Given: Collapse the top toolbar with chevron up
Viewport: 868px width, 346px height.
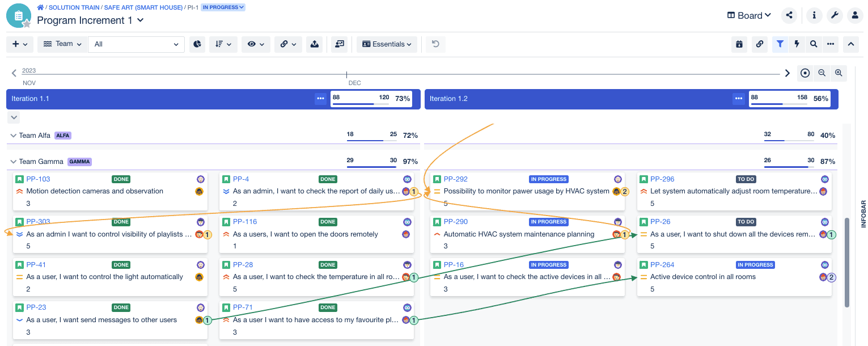Looking at the screenshot, I should pyautogui.click(x=851, y=44).
